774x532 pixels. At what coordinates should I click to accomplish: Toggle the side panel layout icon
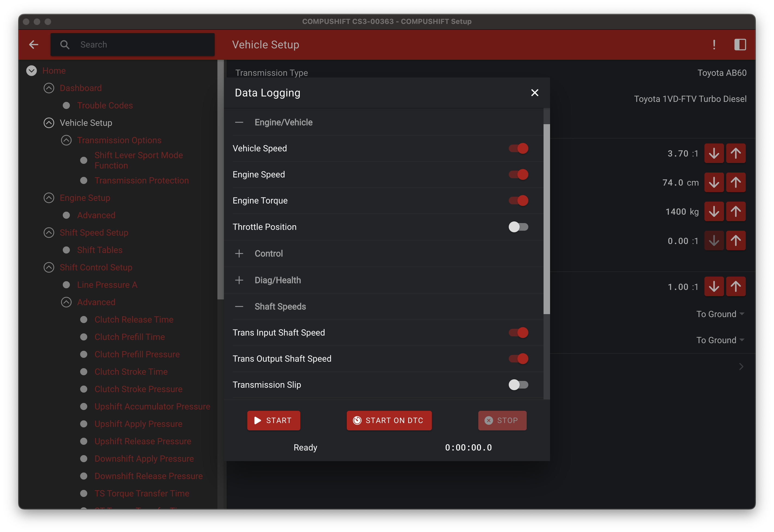tap(740, 44)
